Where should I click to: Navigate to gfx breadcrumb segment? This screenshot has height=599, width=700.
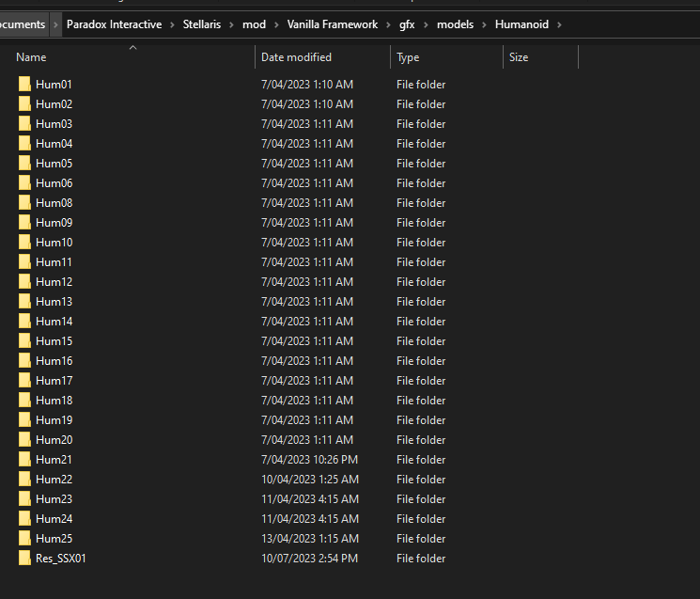[x=407, y=24]
